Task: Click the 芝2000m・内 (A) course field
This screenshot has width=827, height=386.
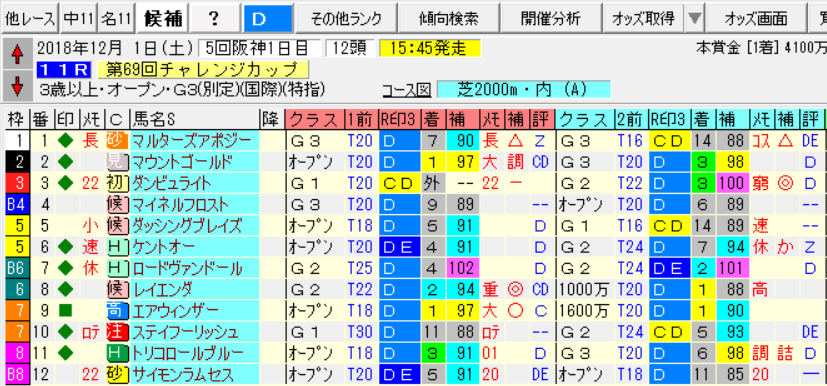Action: click(x=523, y=89)
